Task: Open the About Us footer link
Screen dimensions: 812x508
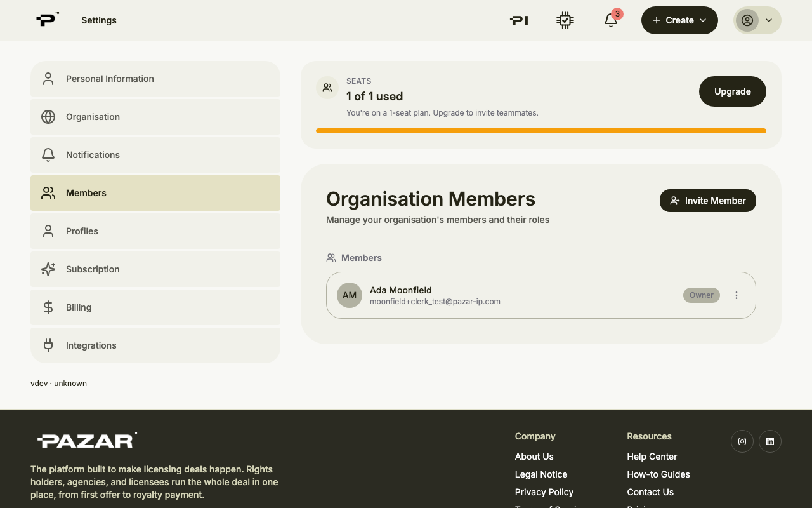Action: point(534,457)
